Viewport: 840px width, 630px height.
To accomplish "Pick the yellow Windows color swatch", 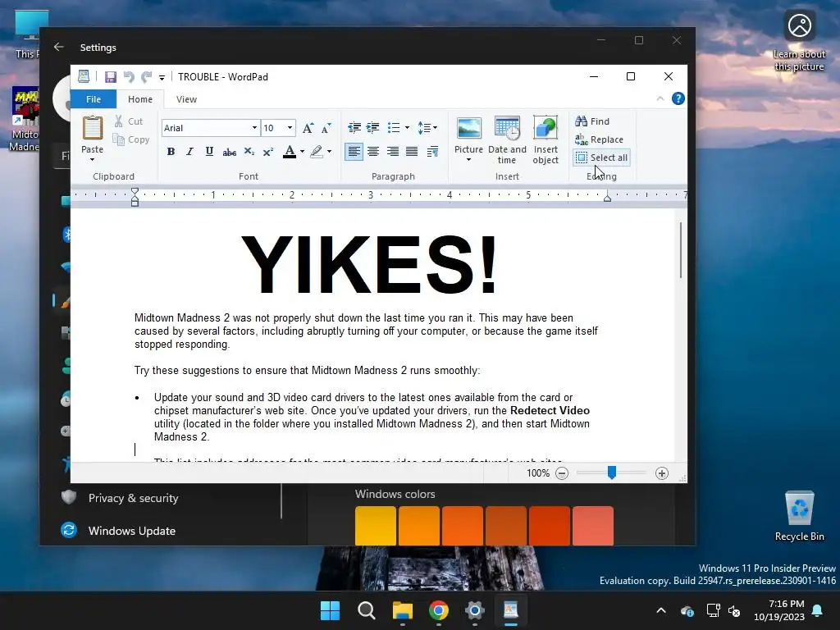I will pyautogui.click(x=376, y=526).
